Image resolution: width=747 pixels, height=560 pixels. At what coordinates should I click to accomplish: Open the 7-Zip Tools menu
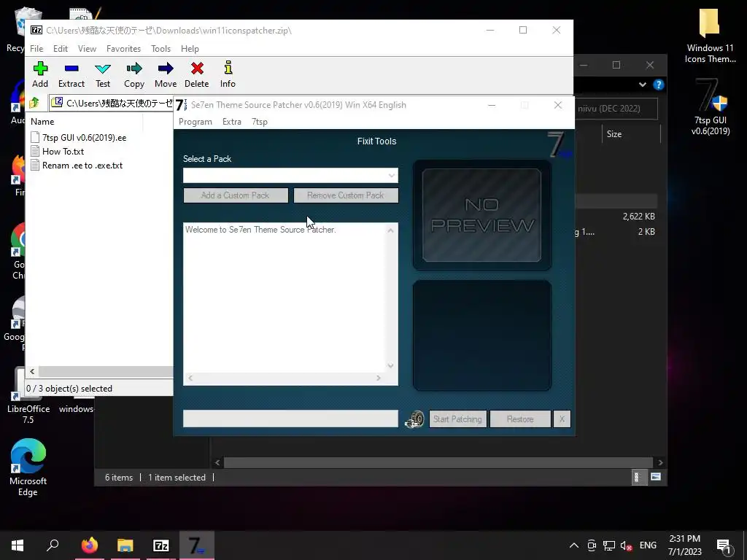[160, 49]
